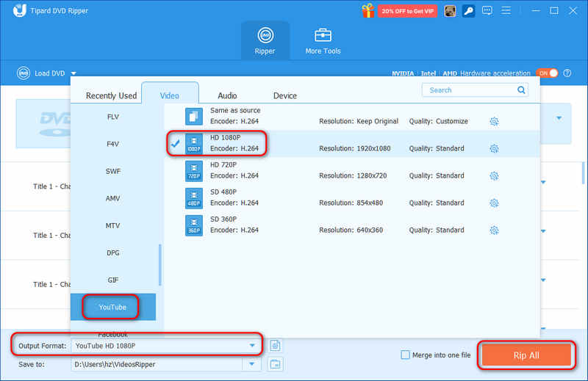Viewport: 588px width, 381px height.
Task: Click the main list scrollbar
Action: point(583,173)
